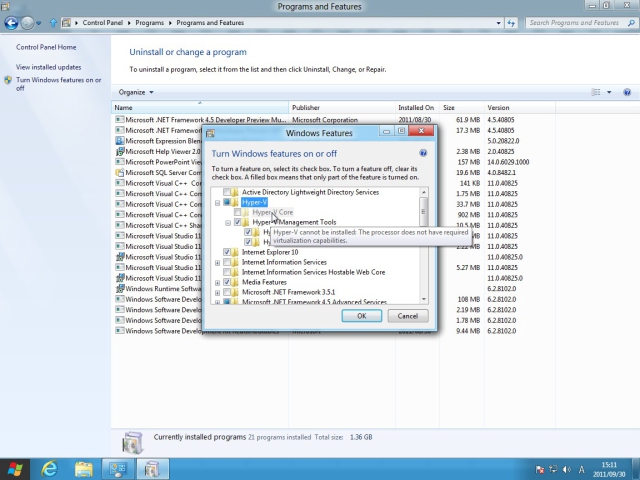Open recent pages dropdown arrow
The image size is (640, 480).
tap(39, 23)
